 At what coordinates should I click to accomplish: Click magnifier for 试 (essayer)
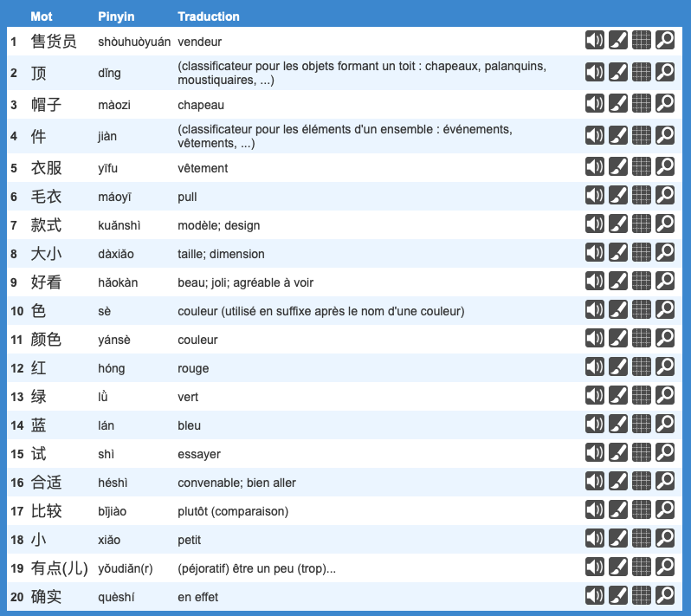pyautogui.click(x=664, y=454)
